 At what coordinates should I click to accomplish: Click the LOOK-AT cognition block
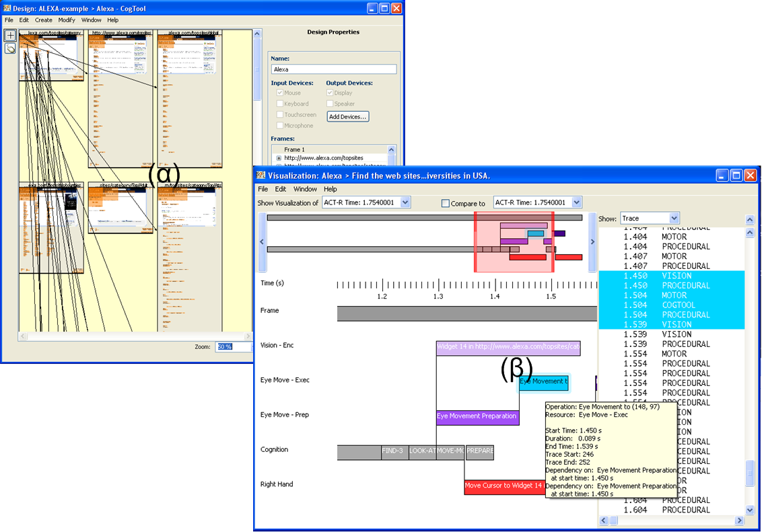[x=422, y=453]
